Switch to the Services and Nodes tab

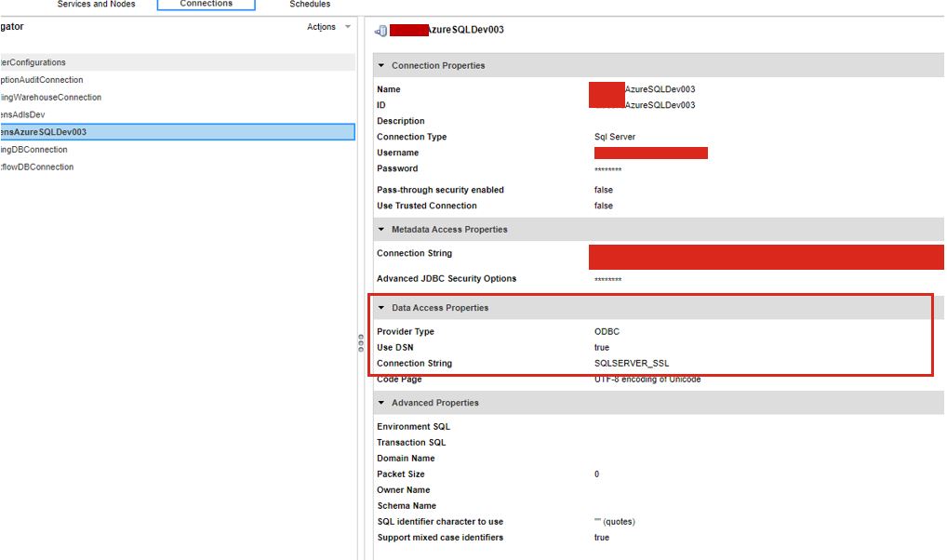pos(96,5)
